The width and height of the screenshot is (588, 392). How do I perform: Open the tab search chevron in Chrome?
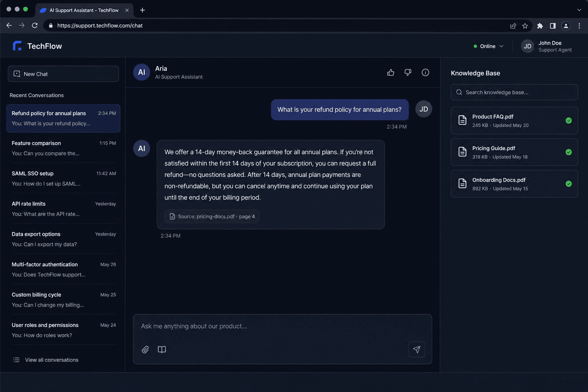pyautogui.click(x=579, y=10)
